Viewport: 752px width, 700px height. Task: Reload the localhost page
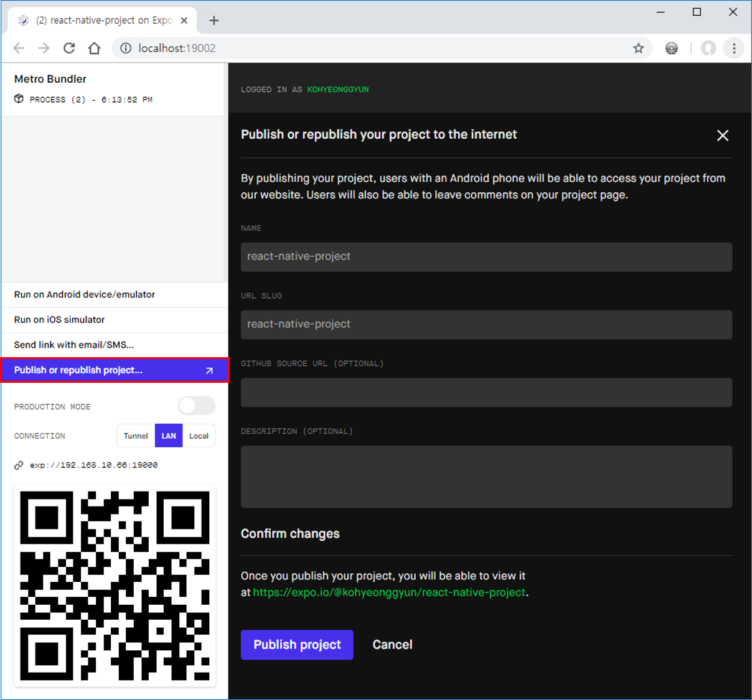[x=69, y=48]
